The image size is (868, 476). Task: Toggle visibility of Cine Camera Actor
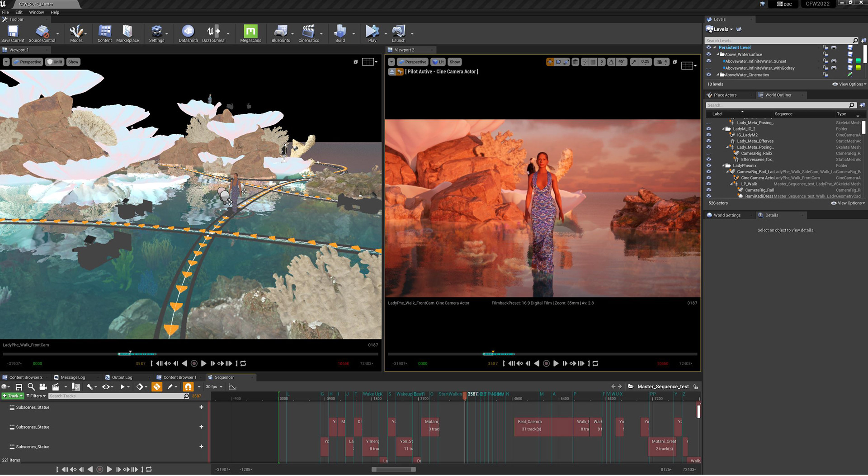pyautogui.click(x=709, y=178)
